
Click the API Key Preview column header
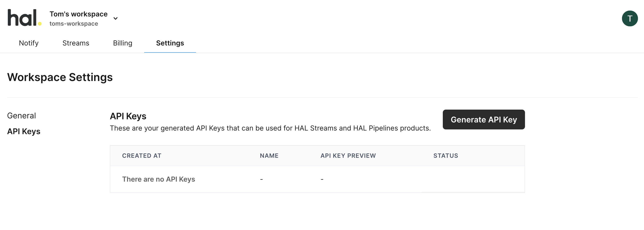pyautogui.click(x=348, y=156)
